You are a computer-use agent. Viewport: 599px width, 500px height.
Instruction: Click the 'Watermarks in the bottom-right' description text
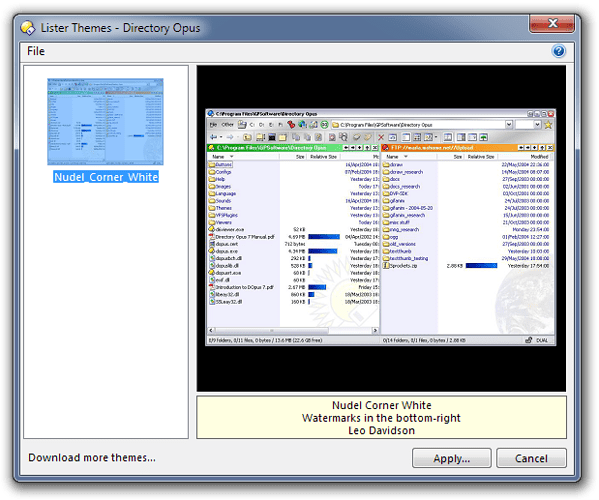point(381,418)
